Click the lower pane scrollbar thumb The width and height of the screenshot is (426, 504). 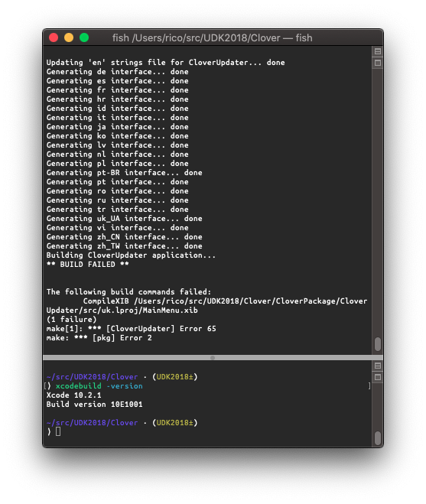378,438
